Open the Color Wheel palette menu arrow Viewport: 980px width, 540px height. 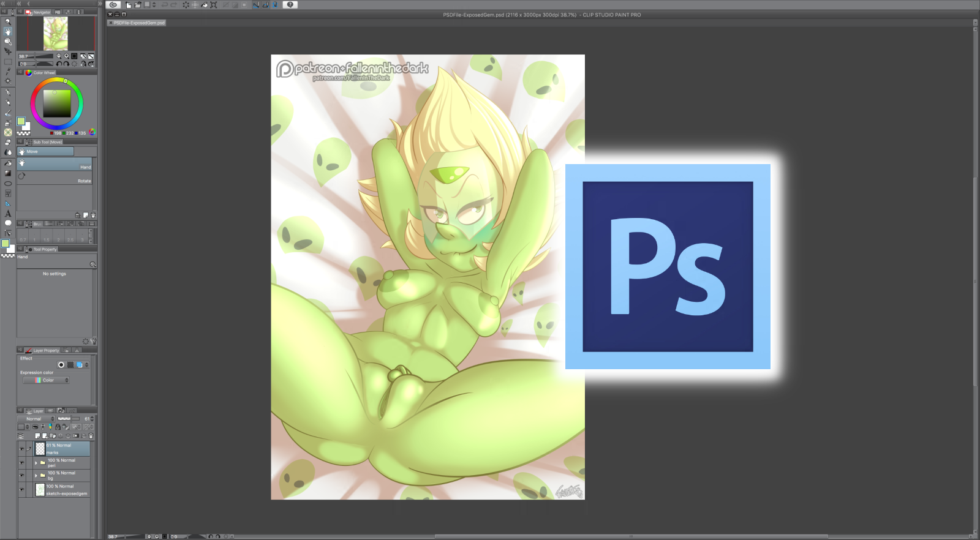click(x=20, y=72)
